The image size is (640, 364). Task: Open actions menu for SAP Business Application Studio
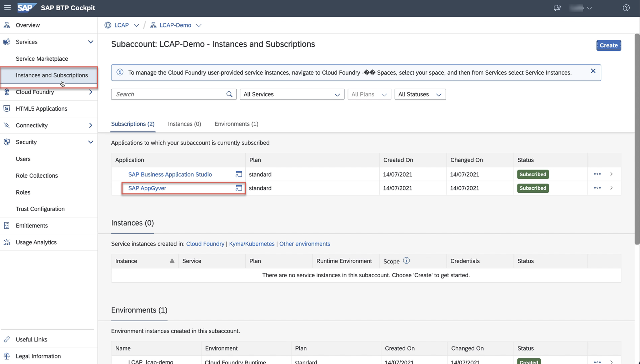597,174
